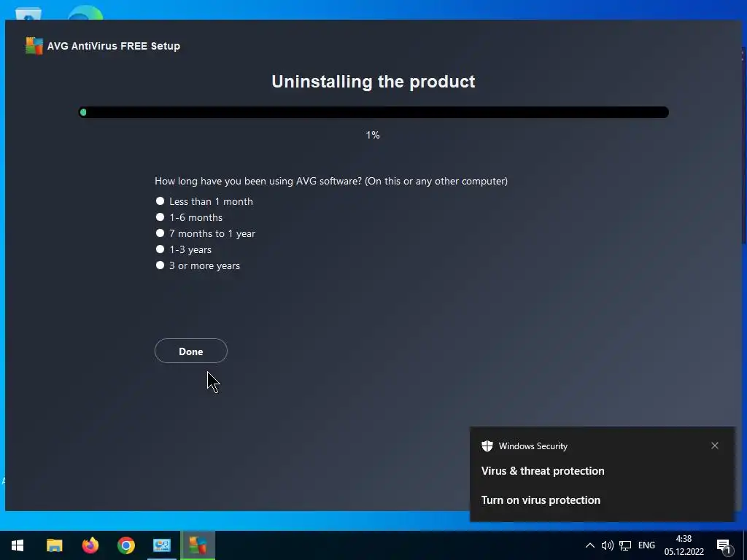
Task: Click the uninstall progress bar
Action: [x=373, y=112]
